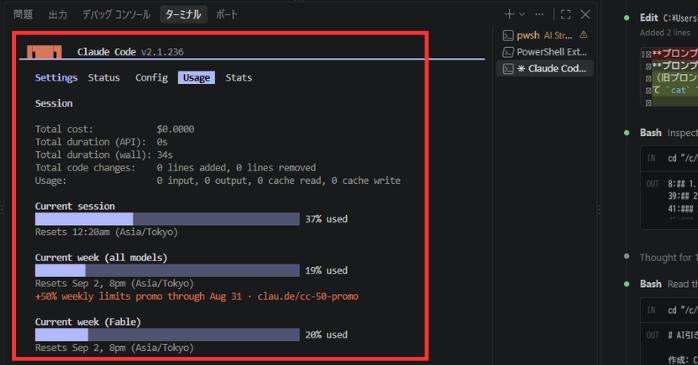Select the PowerShell Ext terminal entry

pyautogui.click(x=545, y=52)
